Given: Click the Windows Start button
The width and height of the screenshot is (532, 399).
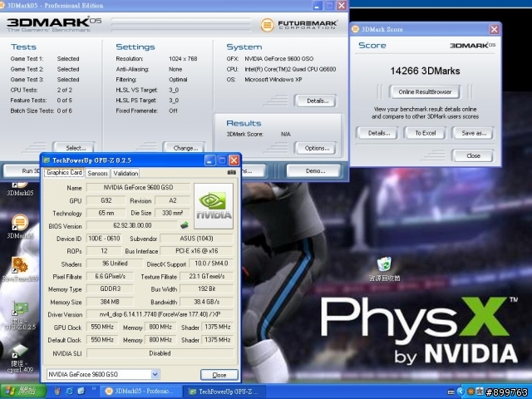Looking at the screenshot, I should 23,392.
